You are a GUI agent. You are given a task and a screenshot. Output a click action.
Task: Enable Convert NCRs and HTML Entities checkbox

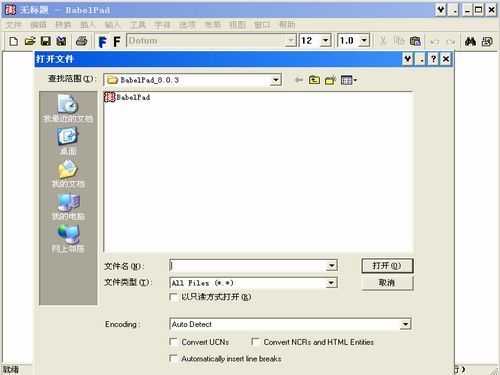click(x=255, y=342)
